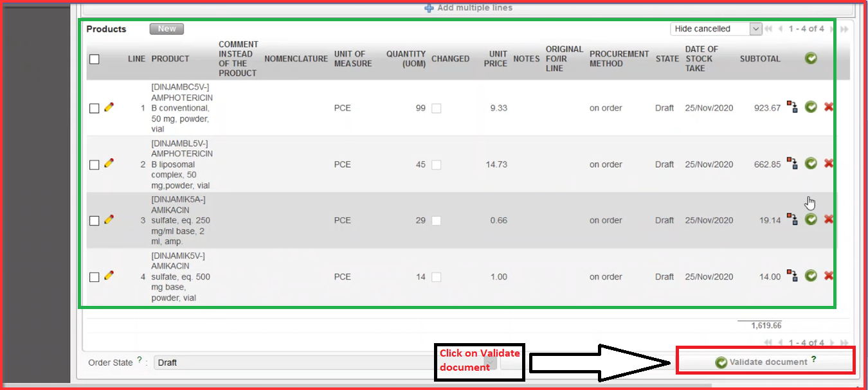868x390 pixels.
Task: Validate line 1 with the green check icon
Action: click(x=811, y=107)
